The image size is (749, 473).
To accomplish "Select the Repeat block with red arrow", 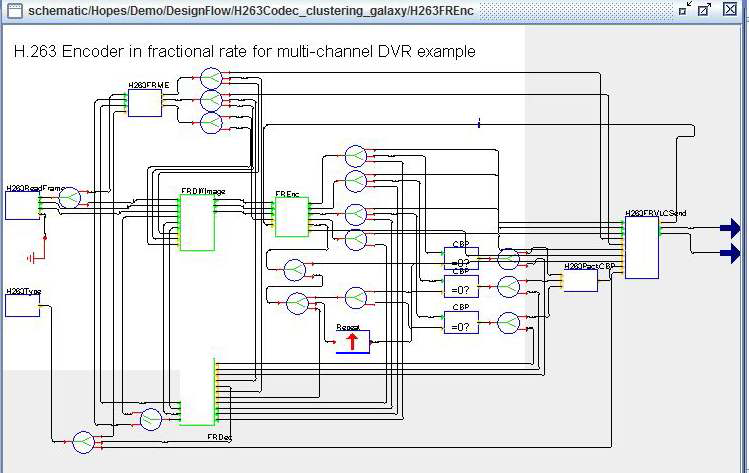I will pos(352,342).
